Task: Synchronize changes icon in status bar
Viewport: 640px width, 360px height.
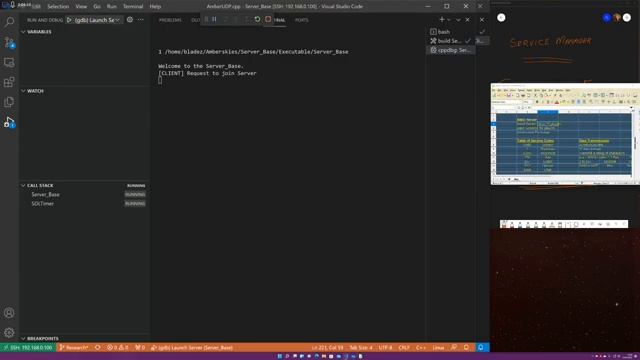Action: (x=98, y=348)
